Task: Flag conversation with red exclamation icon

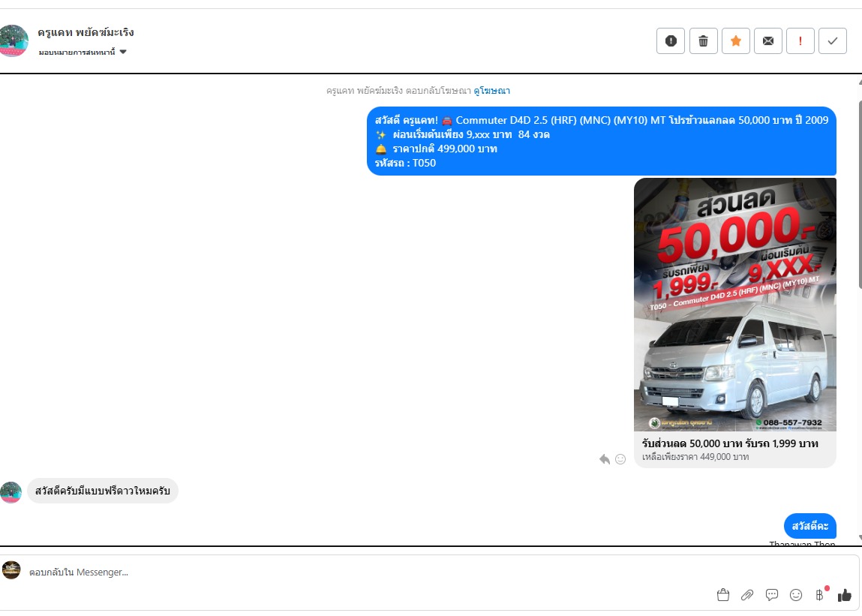Action: [800, 41]
